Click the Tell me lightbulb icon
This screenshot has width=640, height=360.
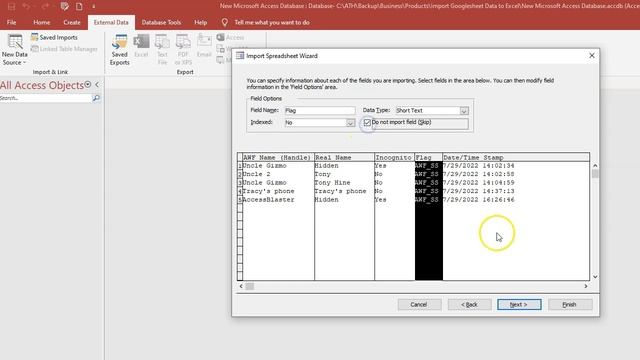point(224,22)
